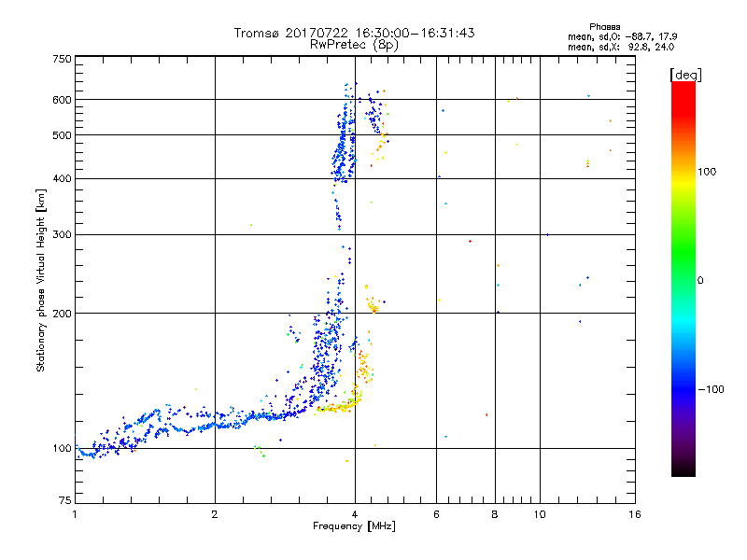Viewport: 747px width, 560px height.
Task: Click the blue data point at 10.4 MHz, 300 km
Action: coord(548,235)
